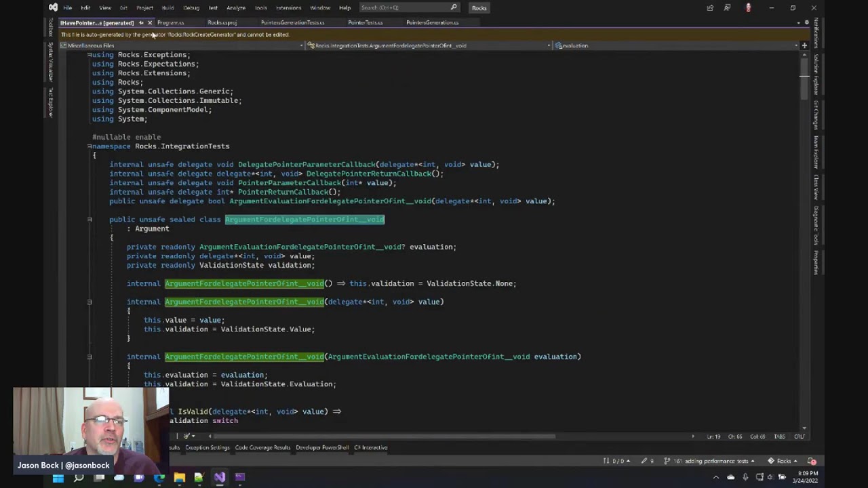Screen dimensions: 868x488
Task: Open the Debug menu
Action: pyautogui.click(x=191, y=8)
